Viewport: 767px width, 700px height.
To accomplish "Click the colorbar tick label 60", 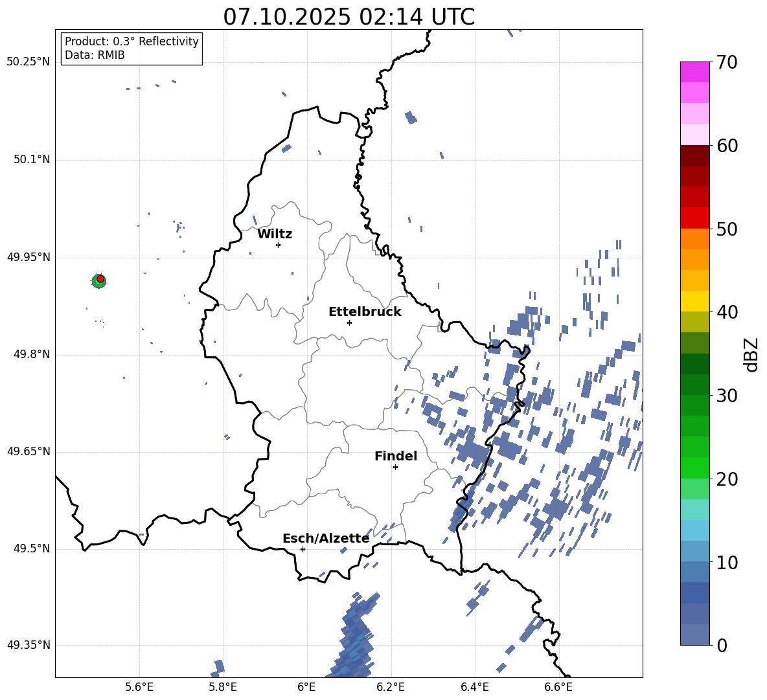I will point(727,146).
